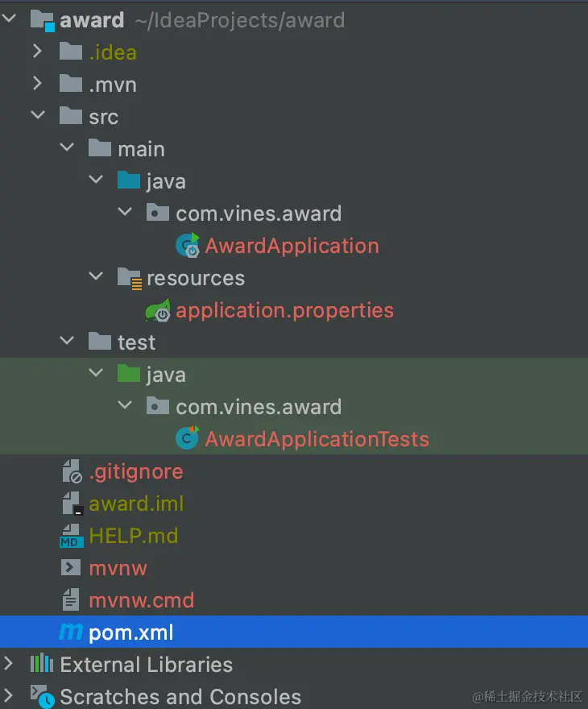Viewport: 588px width, 709px height.
Task: Collapse the test folder arrow
Action: 67,341
